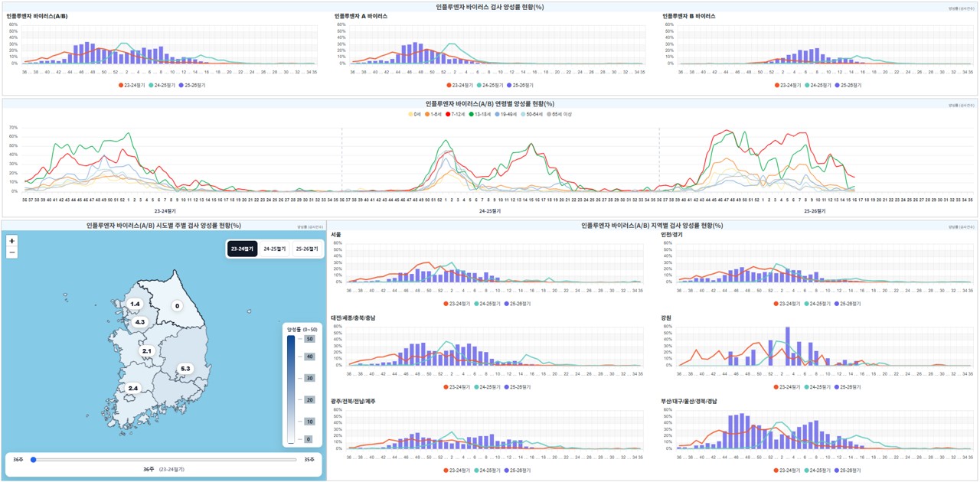Click the 5.3 value marker on map

click(185, 369)
